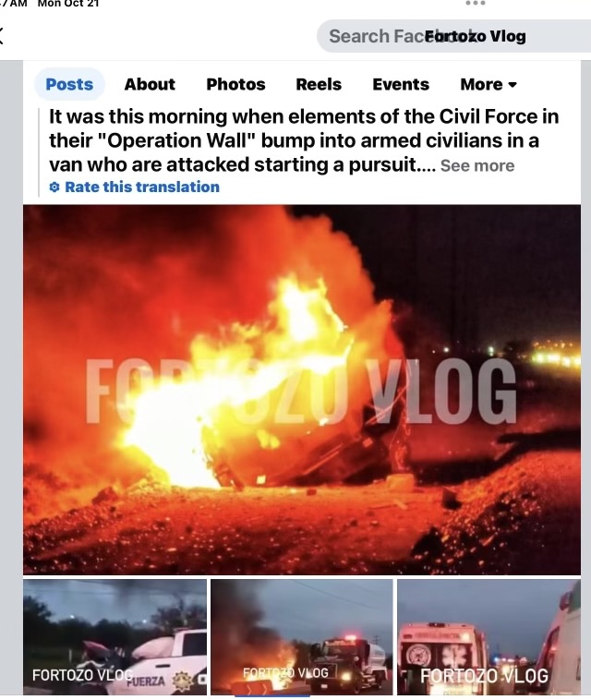
Task: Go to the Photos tab
Action: click(235, 84)
